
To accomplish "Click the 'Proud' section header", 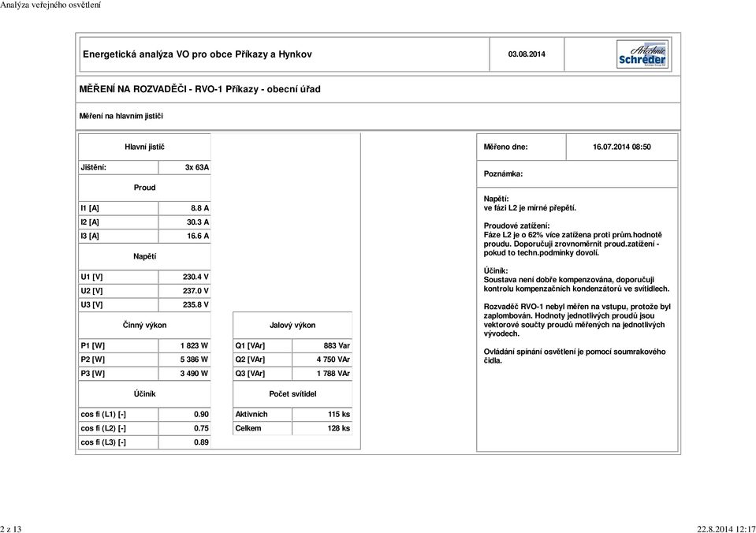I will coord(144,188).
